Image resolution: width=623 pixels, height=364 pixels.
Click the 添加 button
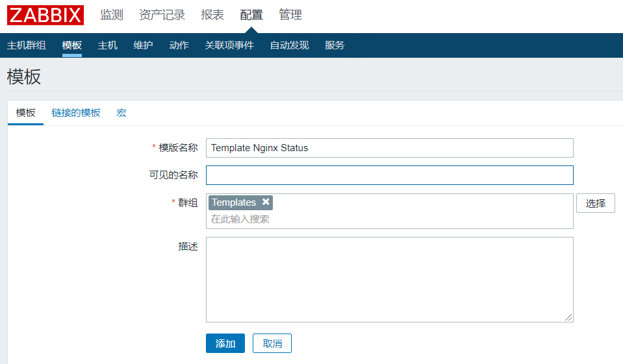[x=225, y=343]
